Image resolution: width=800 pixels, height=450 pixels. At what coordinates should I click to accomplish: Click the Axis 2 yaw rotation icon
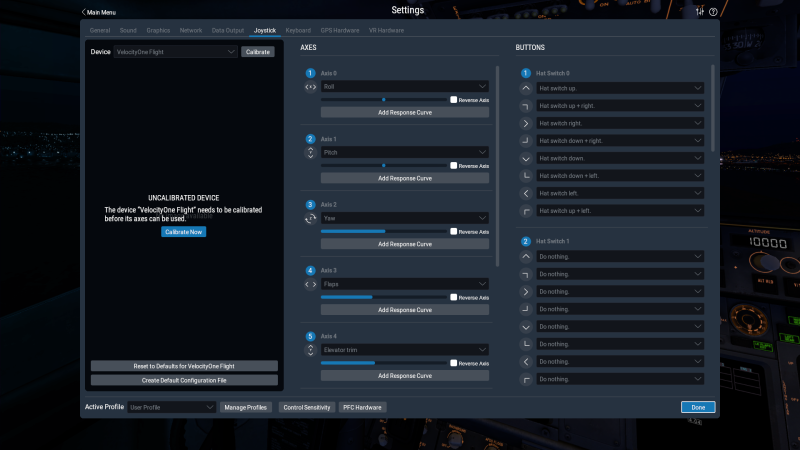tap(310, 218)
